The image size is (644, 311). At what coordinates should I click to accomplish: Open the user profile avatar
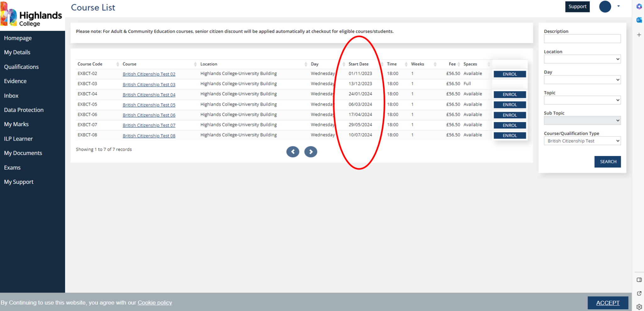click(605, 7)
